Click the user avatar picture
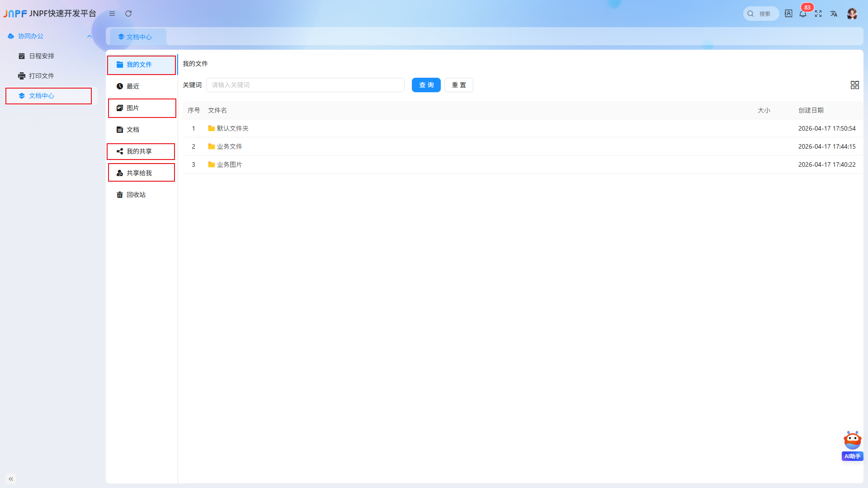Screen dimensions: 868x488 (852, 14)
